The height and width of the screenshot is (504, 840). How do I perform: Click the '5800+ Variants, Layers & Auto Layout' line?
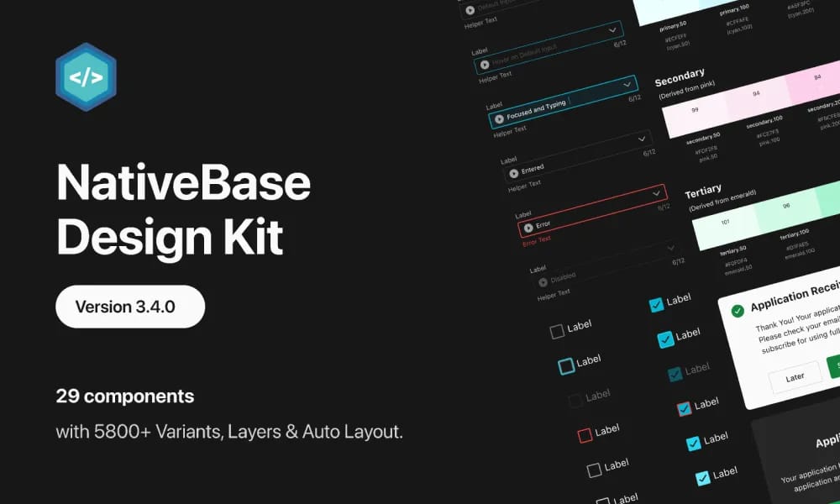click(x=249, y=432)
